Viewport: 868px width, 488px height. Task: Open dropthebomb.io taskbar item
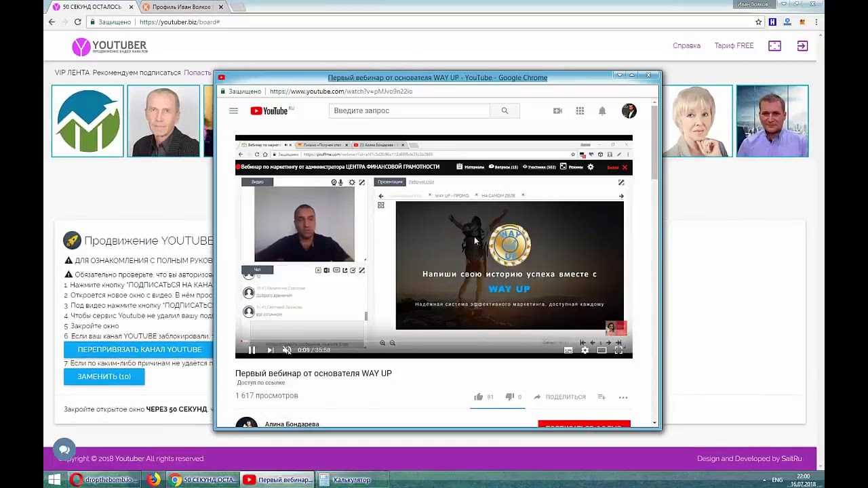coord(104,480)
